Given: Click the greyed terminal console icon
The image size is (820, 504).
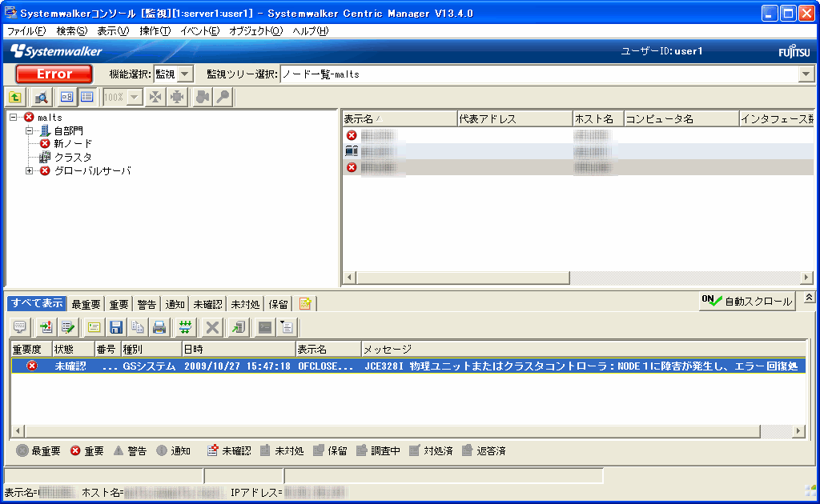Looking at the screenshot, I should click(265, 327).
